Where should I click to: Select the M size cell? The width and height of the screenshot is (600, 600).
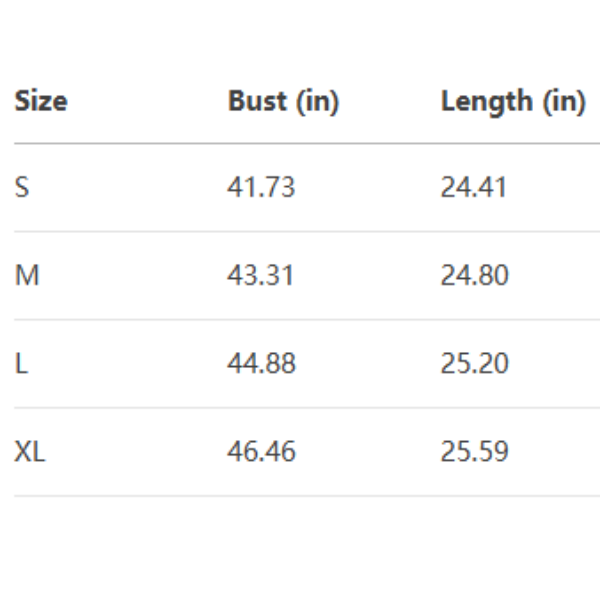tap(26, 275)
